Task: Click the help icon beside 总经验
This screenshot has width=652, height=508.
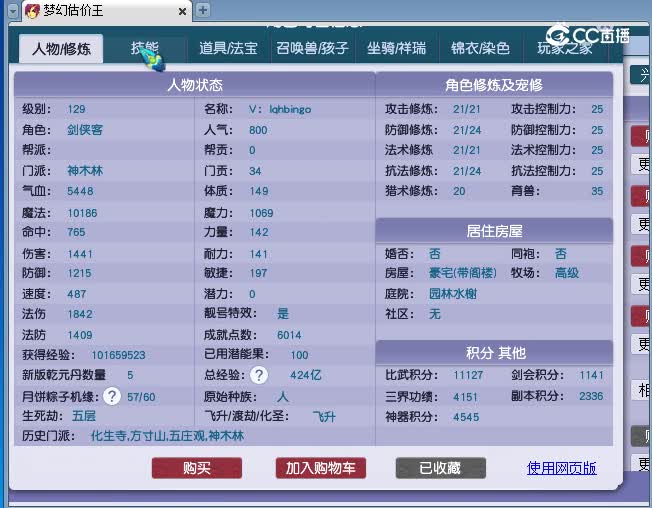Action: tap(259, 375)
